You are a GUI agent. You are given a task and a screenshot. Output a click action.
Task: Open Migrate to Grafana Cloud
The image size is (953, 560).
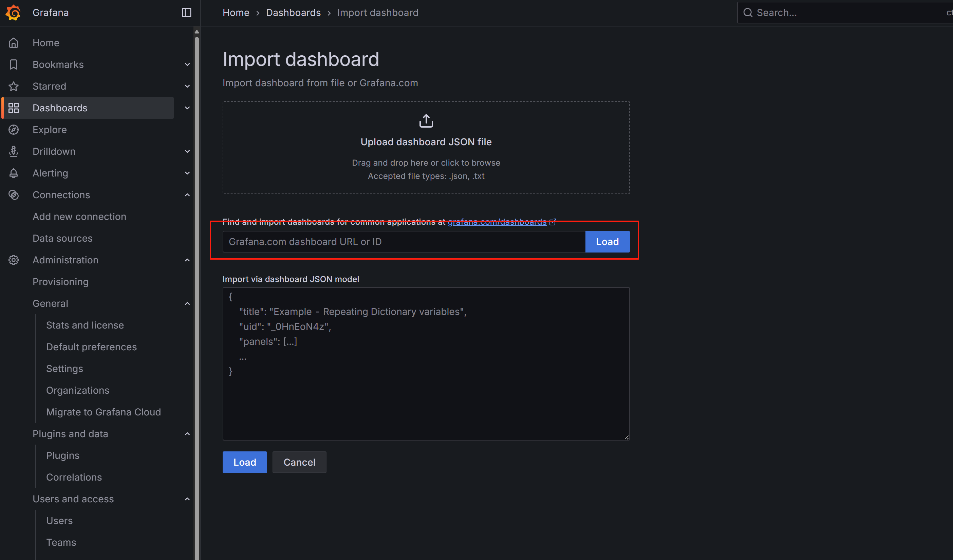coord(104,412)
